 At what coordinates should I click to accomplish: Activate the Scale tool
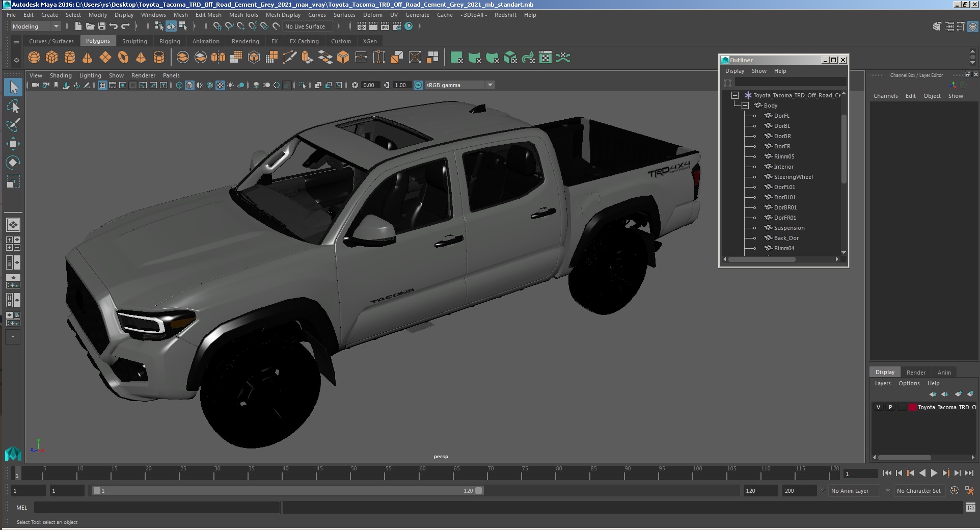(13, 181)
